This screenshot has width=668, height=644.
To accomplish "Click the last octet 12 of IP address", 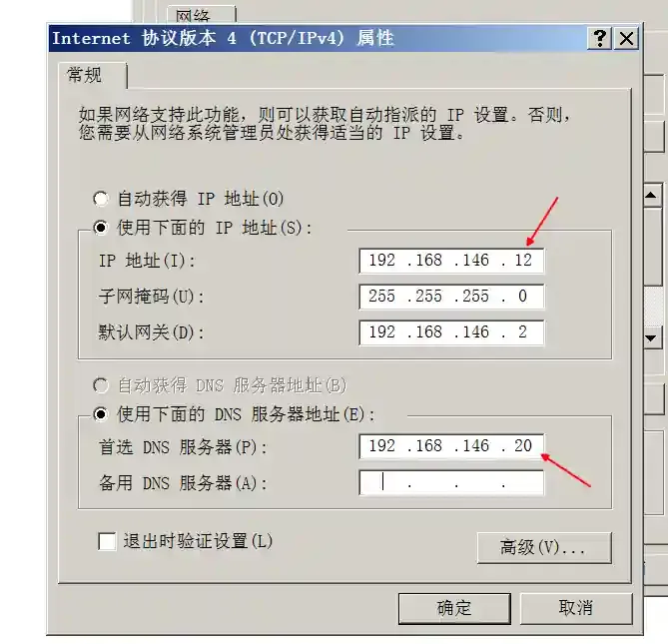I will pyautogui.click(x=523, y=261).
